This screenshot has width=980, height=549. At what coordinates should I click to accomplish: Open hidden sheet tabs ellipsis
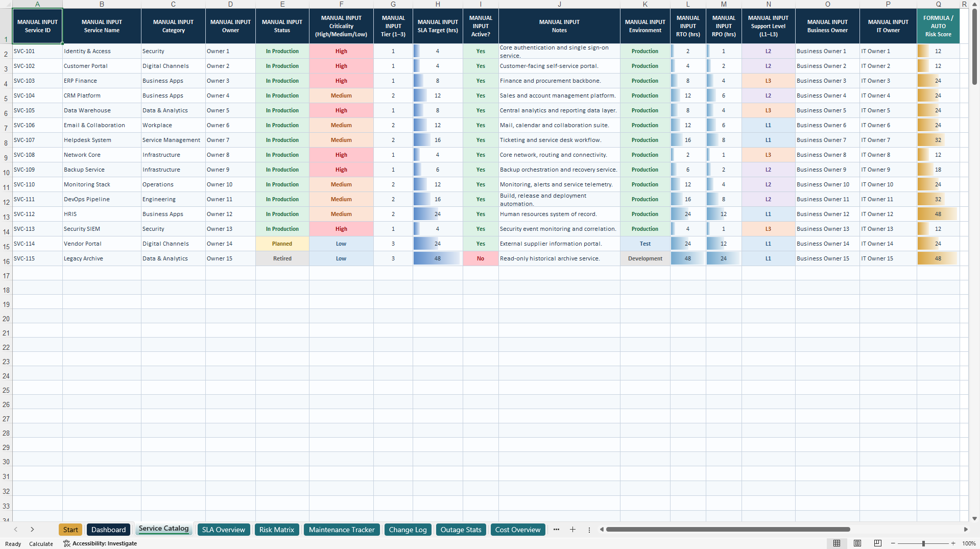[556, 530]
